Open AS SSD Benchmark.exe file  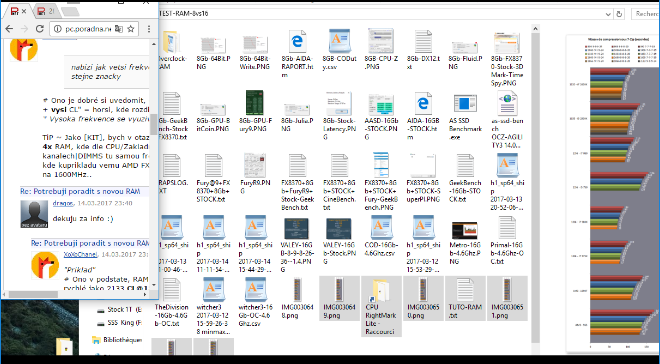(465, 117)
